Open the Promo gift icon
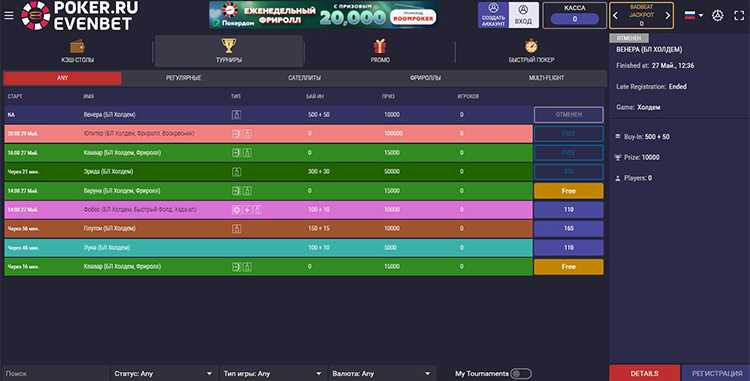Image resolution: width=750 pixels, height=381 pixels. click(380, 46)
